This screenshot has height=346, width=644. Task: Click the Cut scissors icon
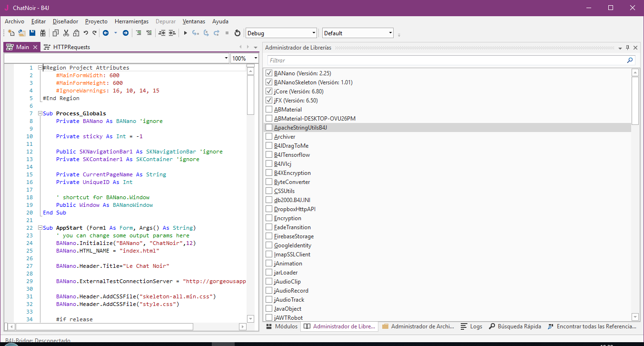click(x=66, y=33)
